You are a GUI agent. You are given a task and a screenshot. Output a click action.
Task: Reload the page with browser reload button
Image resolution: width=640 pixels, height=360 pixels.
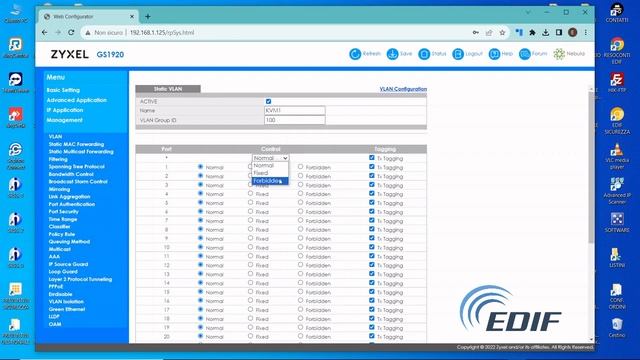tap(71, 32)
